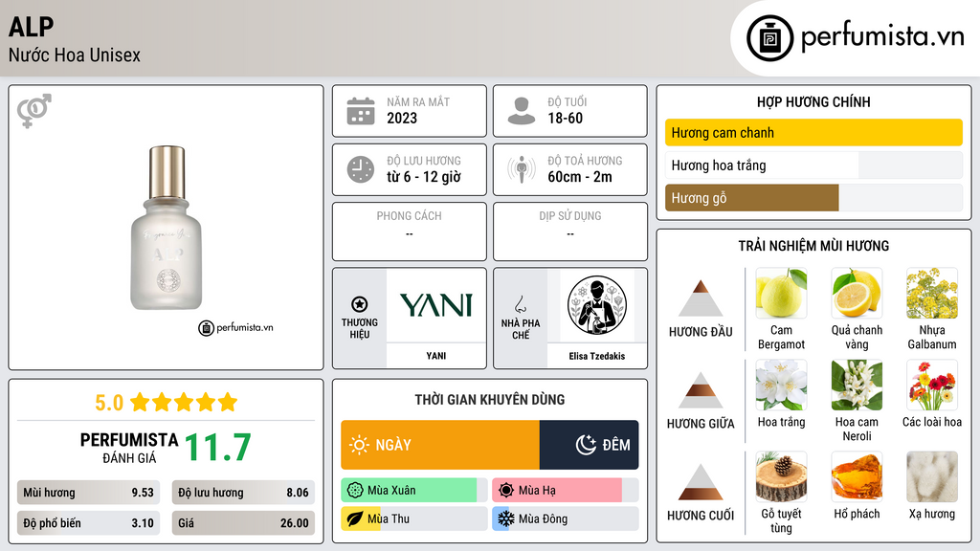Click the perfumista.vn site name text

(x=882, y=37)
